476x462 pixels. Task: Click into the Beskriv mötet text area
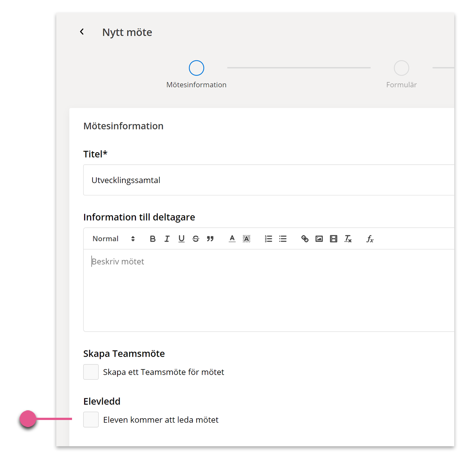click(269, 290)
